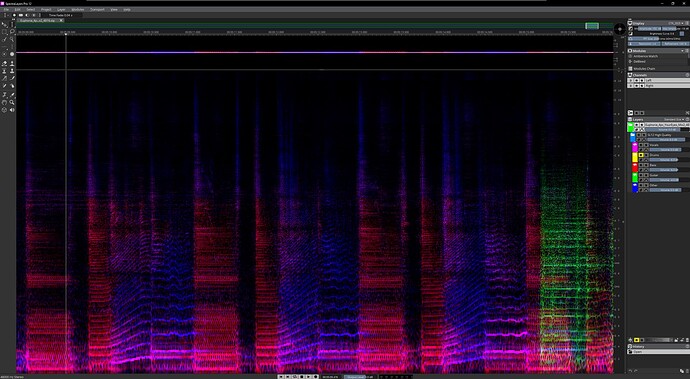Click the tool icon at Layers panel top right
Viewport: 690px width, 379px height.
click(x=687, y=113)
